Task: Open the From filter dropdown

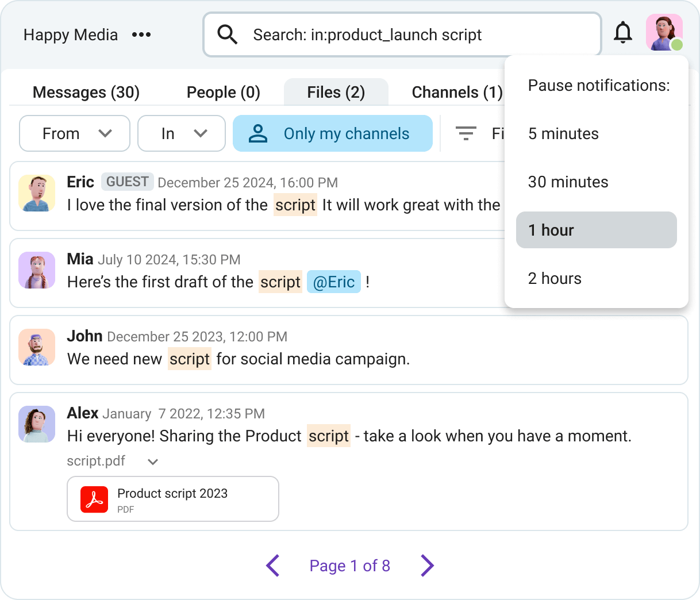Action: (74, 133)
